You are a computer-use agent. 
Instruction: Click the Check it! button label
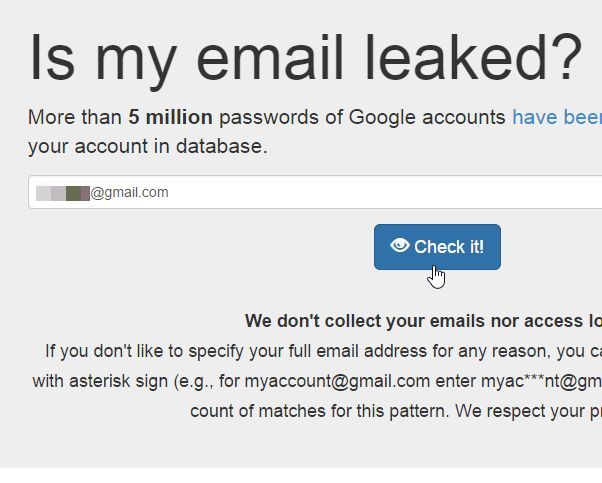tap(449, 247)
